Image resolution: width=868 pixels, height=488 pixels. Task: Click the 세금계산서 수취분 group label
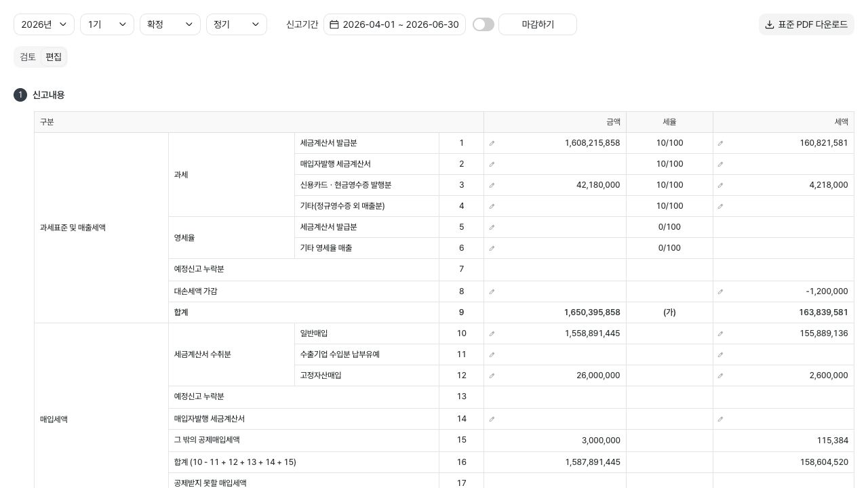coord(203,354)
